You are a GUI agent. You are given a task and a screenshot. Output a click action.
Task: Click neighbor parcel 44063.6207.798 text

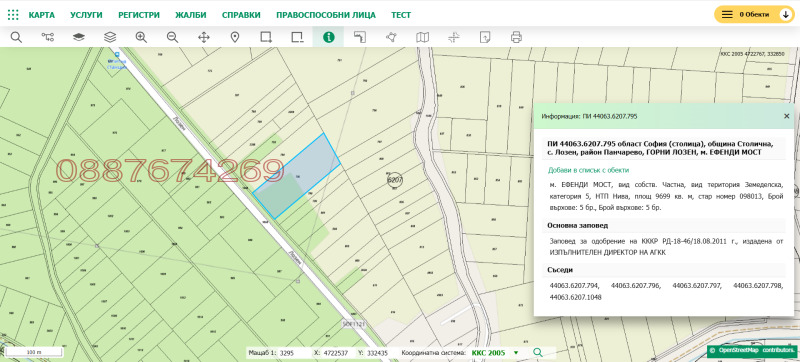pyautogui.click(x=758, y=286)
